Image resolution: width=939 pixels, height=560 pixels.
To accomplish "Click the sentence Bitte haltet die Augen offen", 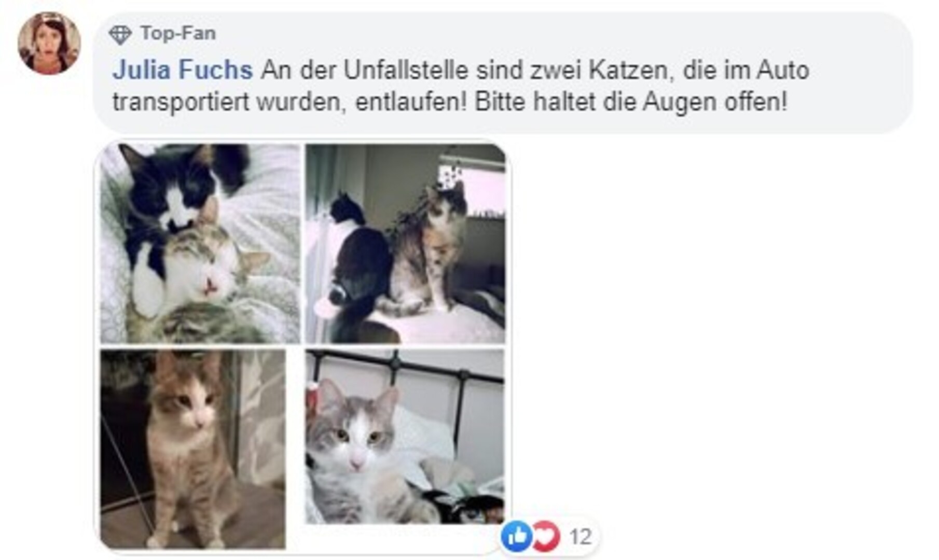I will click(631, 102).
